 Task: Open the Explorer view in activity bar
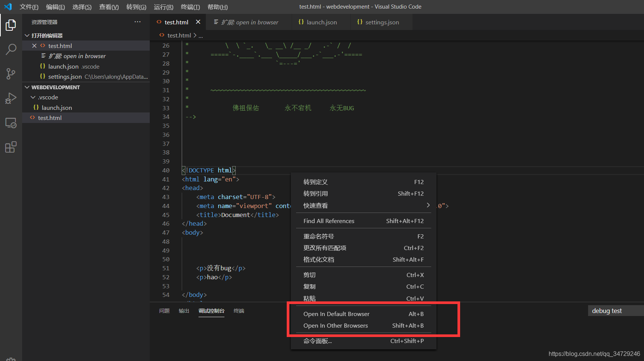pos(11,25)
